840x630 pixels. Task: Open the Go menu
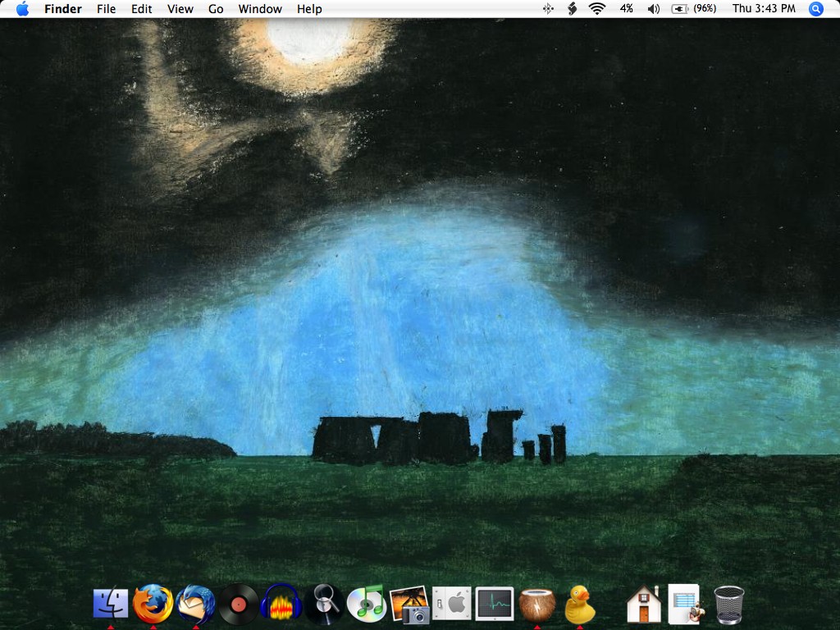coord(216,9)
